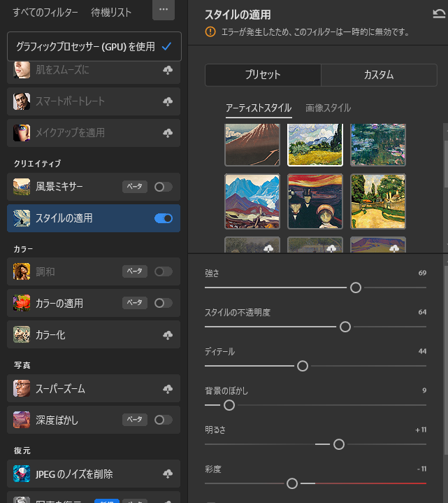
Task: Click the クリエイティブ section heading
Action: [x=37, y=164]
